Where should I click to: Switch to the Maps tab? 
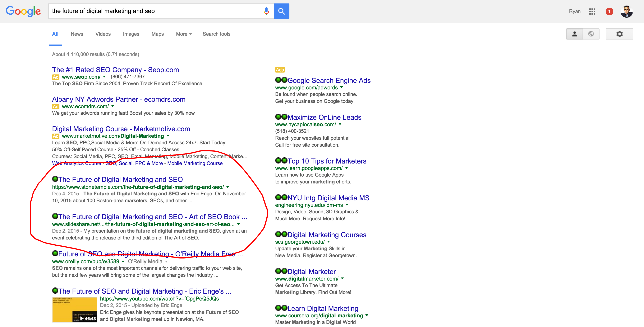(158, 34)
